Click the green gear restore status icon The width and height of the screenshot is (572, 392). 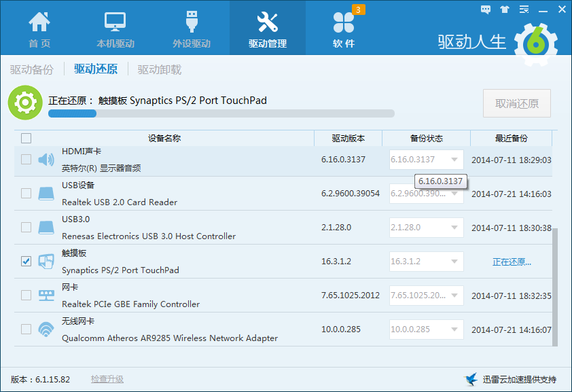click(x=25, y=103)
